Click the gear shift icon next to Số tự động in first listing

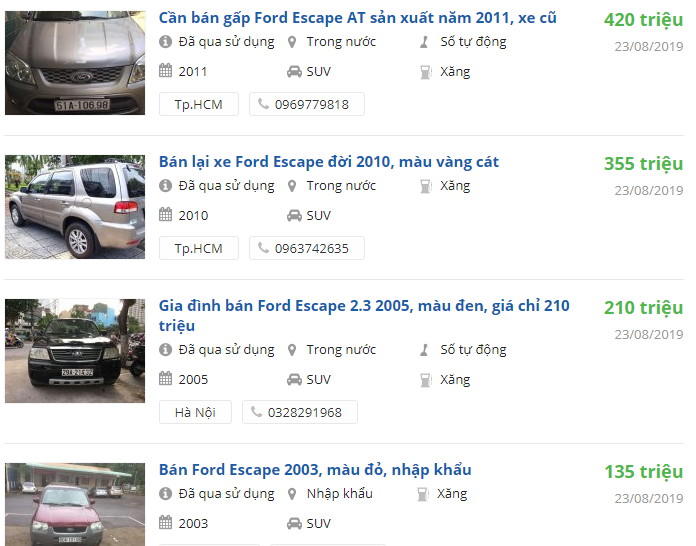[x=424, y=42]
